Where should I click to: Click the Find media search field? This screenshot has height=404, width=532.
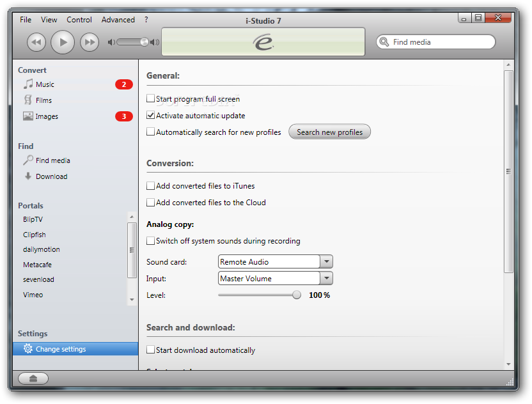click(x=435, y=42)
